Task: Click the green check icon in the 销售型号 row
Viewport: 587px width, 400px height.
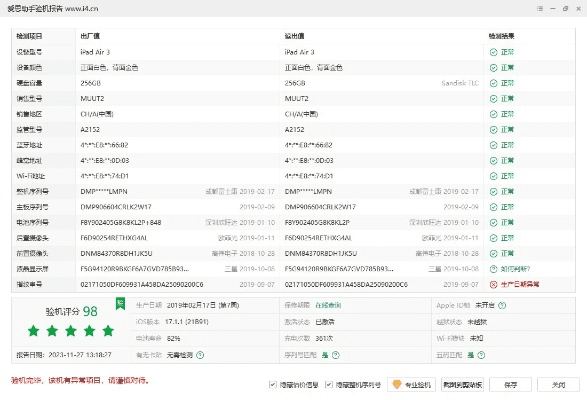Action: click(493, 99)
